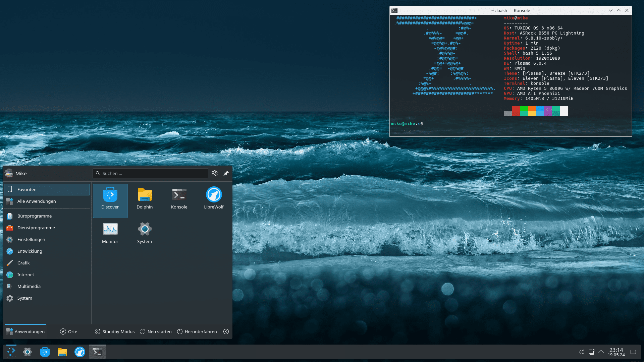This screenshot has height=362, width=644.
Task: Click the Herunterfahren button
Action: point(197,331)
